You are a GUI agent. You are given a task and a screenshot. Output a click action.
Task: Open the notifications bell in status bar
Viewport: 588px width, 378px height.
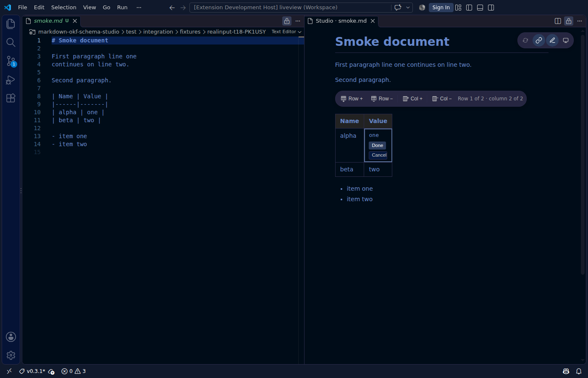point(579,371)
